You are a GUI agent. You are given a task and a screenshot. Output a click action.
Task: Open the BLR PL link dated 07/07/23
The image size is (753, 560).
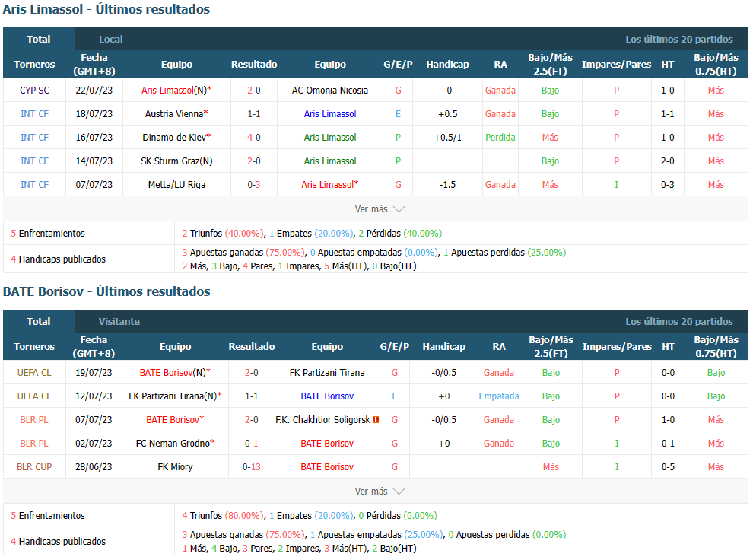[x=34, y=420]
